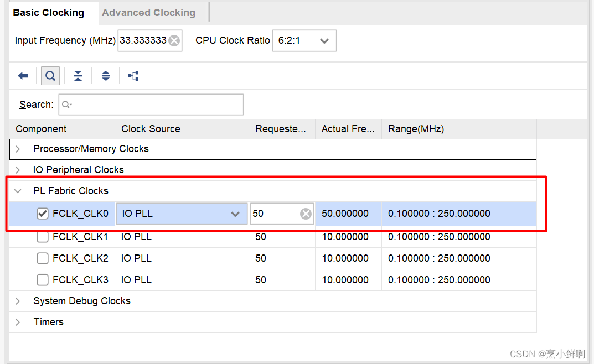Screen dimensions: 594x364
Task: Switch to the Advanced Clocking tab
Action: [x=148, y=13]
